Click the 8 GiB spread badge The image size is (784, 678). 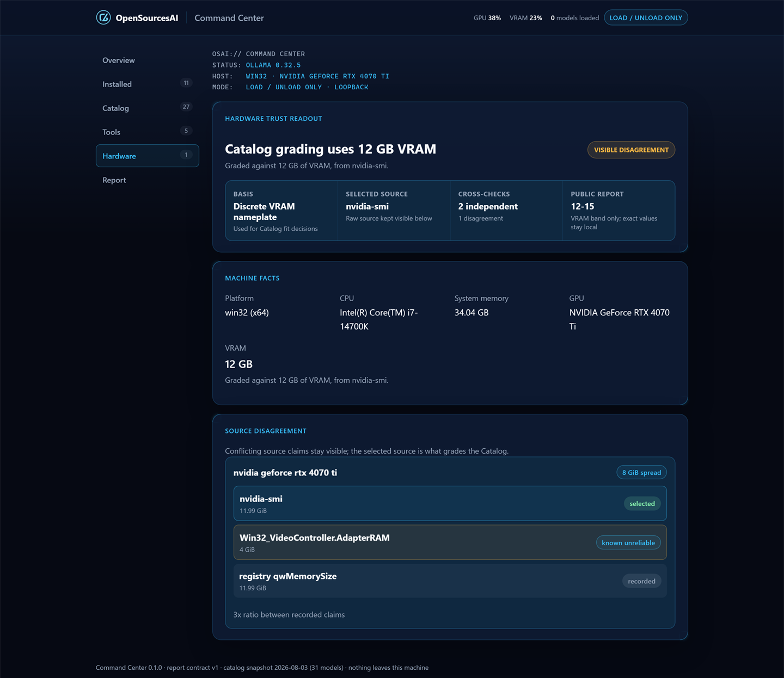pos(641,473)
